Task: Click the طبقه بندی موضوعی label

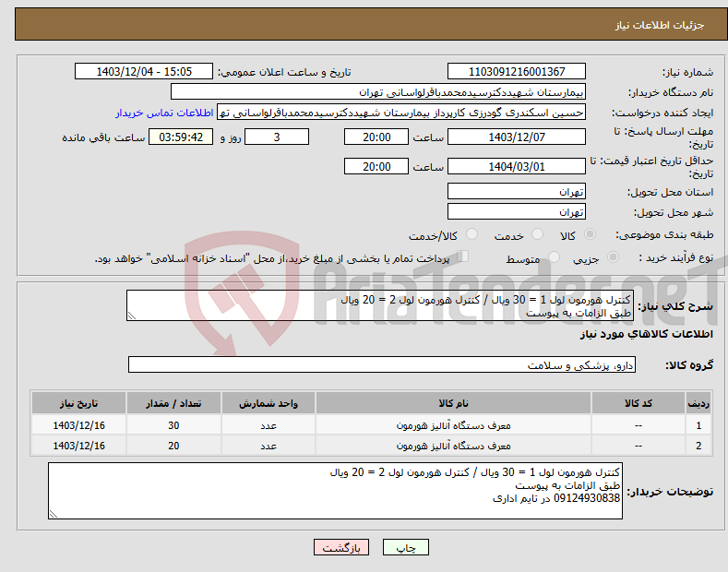Action: click(664, 235)
